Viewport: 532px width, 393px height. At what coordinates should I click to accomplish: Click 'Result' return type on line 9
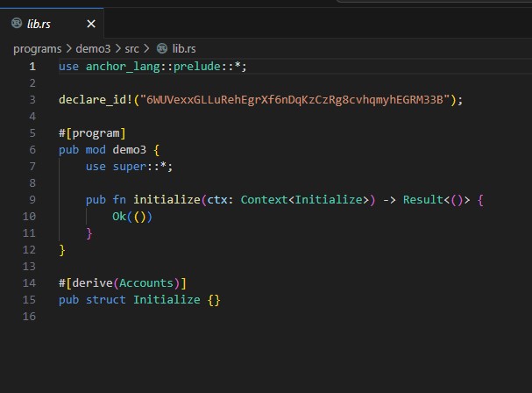[x=423, y=200]
